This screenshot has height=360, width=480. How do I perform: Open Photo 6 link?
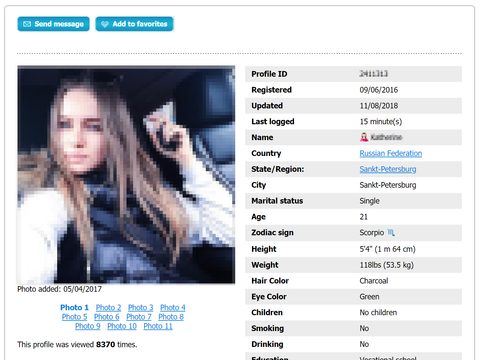(107, 317)
